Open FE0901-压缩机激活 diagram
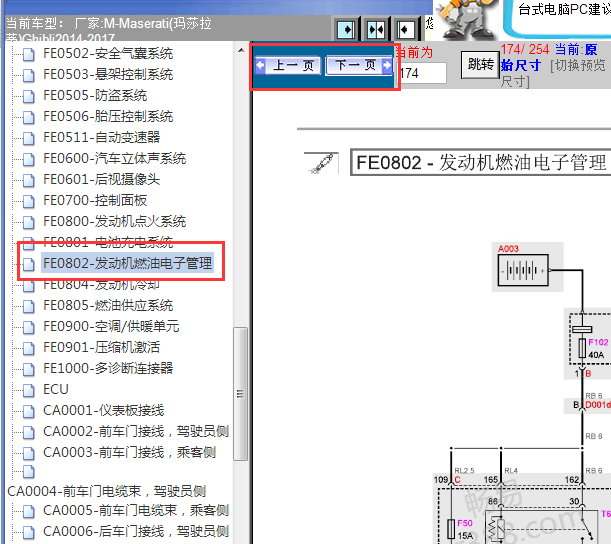 (x=102, y=347)
